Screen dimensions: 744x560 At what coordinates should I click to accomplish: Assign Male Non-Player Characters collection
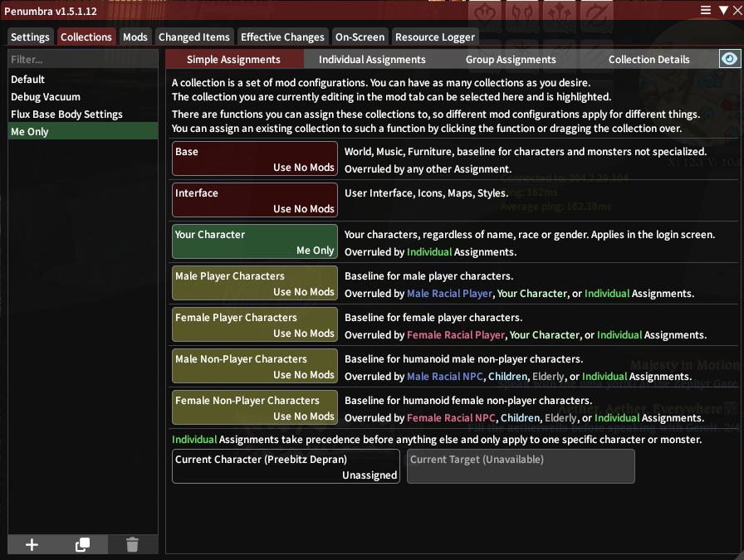tap(255, 366)
